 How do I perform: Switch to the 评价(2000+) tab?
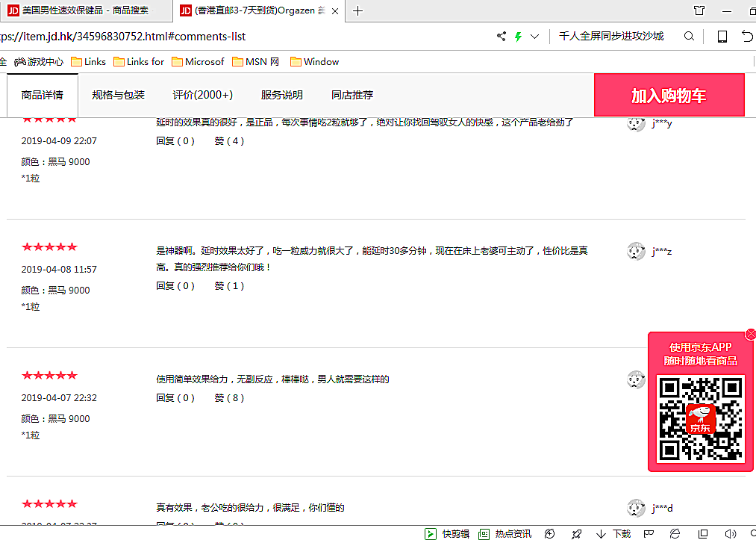coord(202,95)
